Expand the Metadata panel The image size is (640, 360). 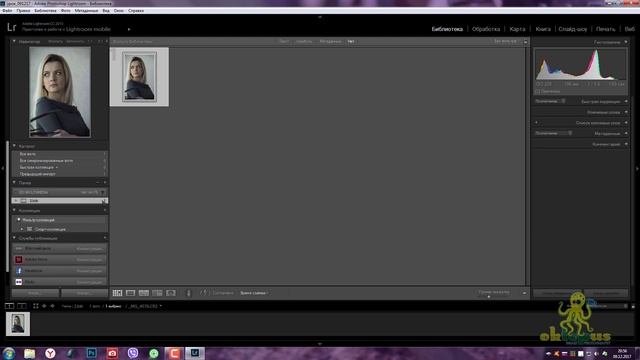pyautogui.click(x=626, y=133)
